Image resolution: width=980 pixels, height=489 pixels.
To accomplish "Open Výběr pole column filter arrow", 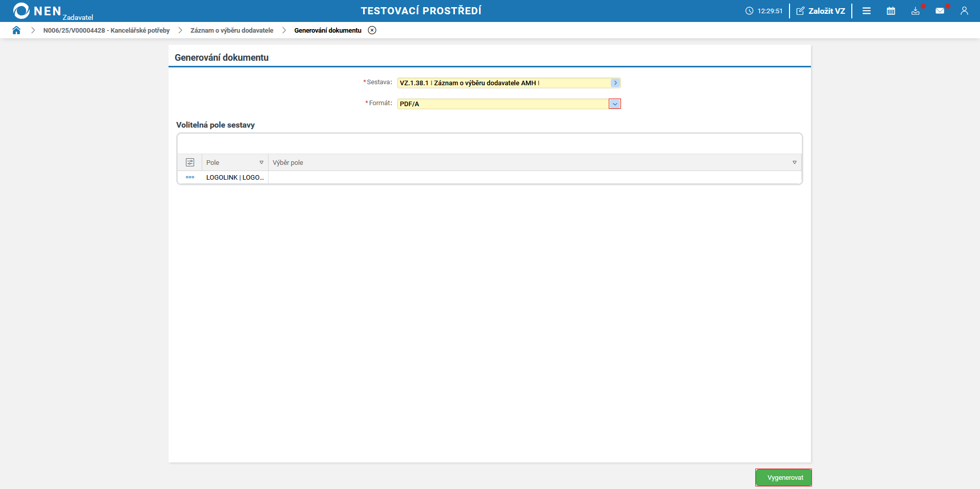I will [794, 162].
